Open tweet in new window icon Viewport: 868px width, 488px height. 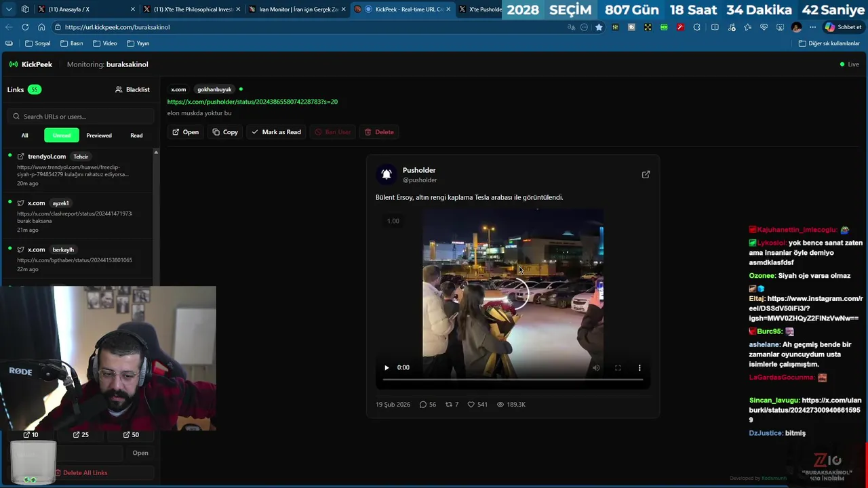click(646, 175)
